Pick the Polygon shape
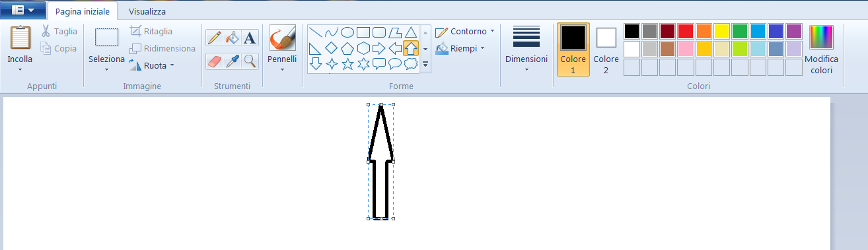Viewport: 868px width, 250px height. pos(395,32)
